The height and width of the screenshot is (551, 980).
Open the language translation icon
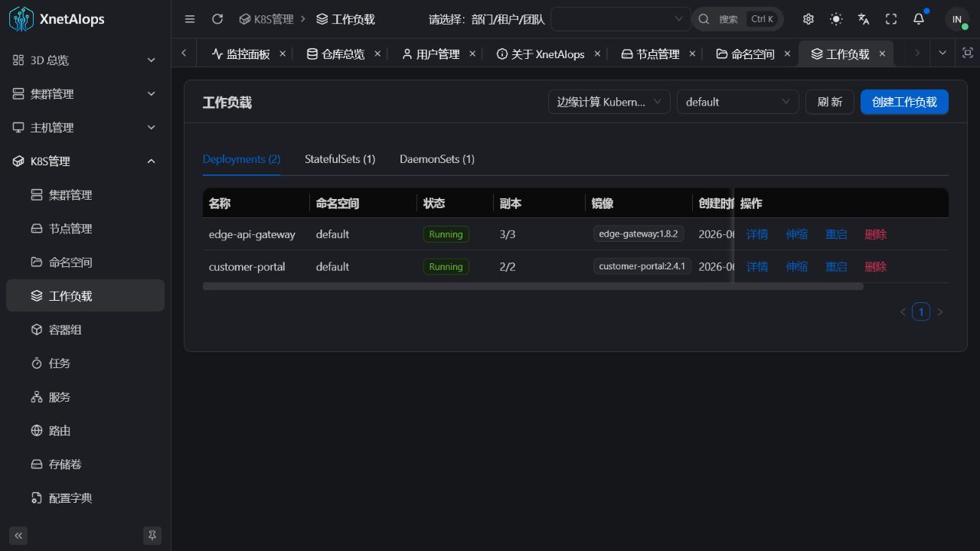pos(864,19)
